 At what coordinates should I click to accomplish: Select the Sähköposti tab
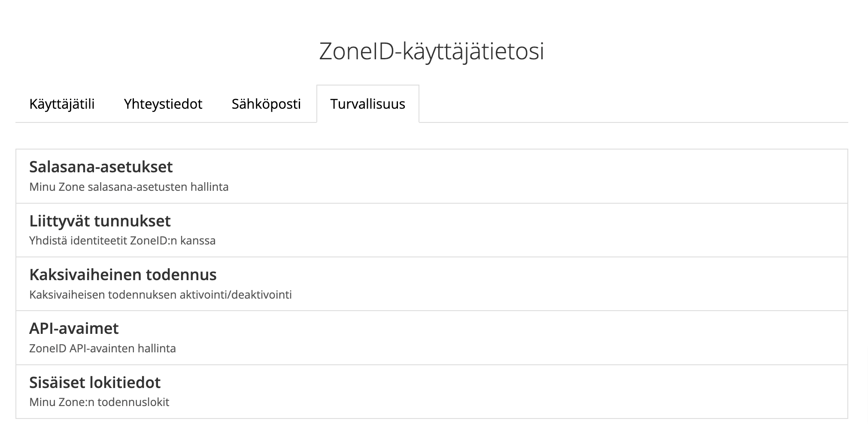(x=266, y=104)
